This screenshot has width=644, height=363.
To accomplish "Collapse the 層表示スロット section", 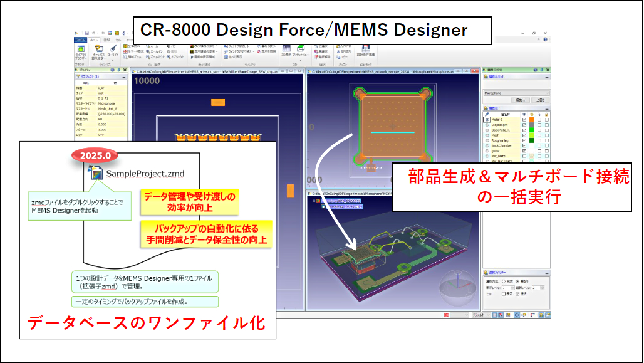I will [547, 77].
